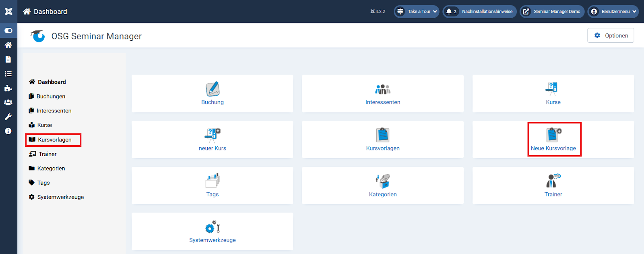Select Kurse in the side menu
This screenshot has width=644, height=254.
(x=40, y=125)
